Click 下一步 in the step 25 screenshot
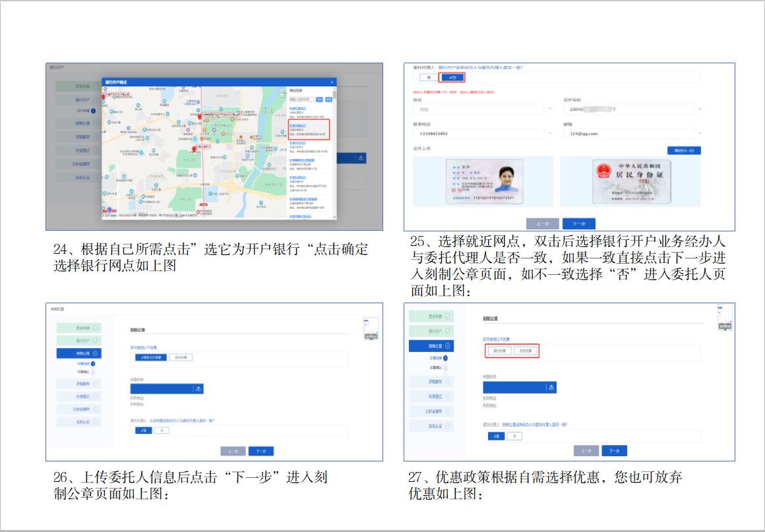Viewport: 765px width, 532px height. click(578, 224)
